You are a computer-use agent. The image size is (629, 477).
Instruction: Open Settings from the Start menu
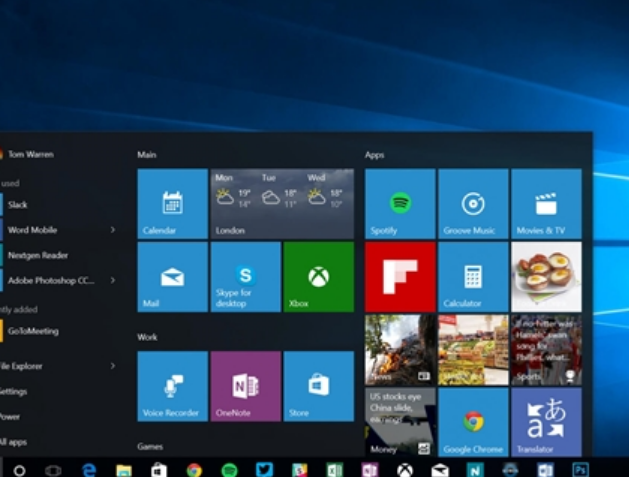(x=14, y=391)
